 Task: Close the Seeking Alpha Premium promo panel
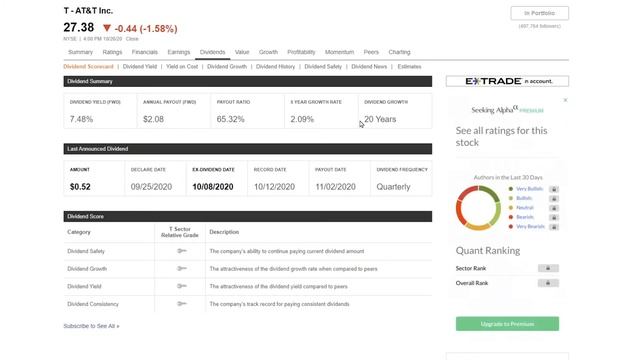565,100
